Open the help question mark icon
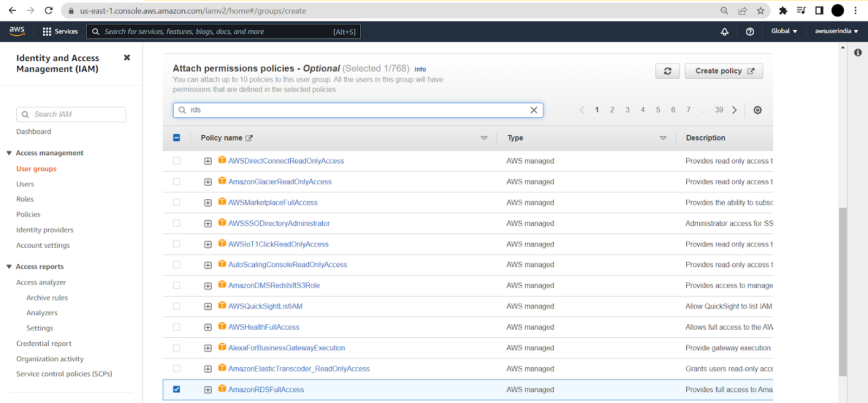Screen dimensions: 868x403 click(x=750, y=32)
